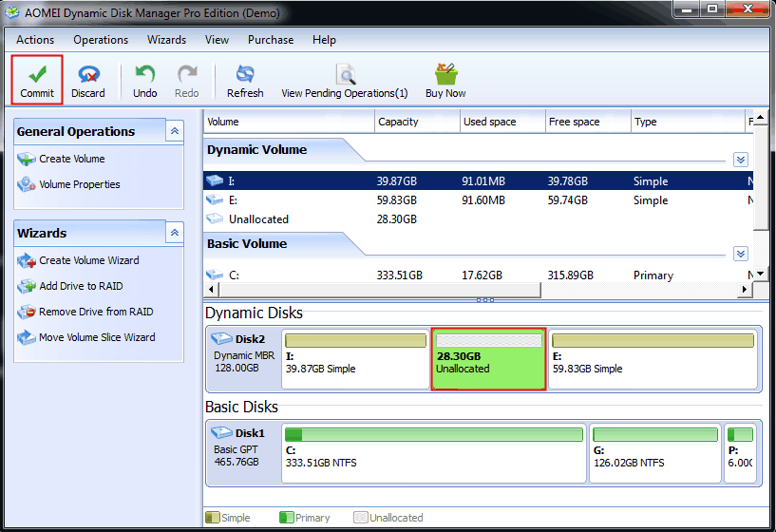Click the Redo arrow icon

pyautogui.click(x=187, y=74)
